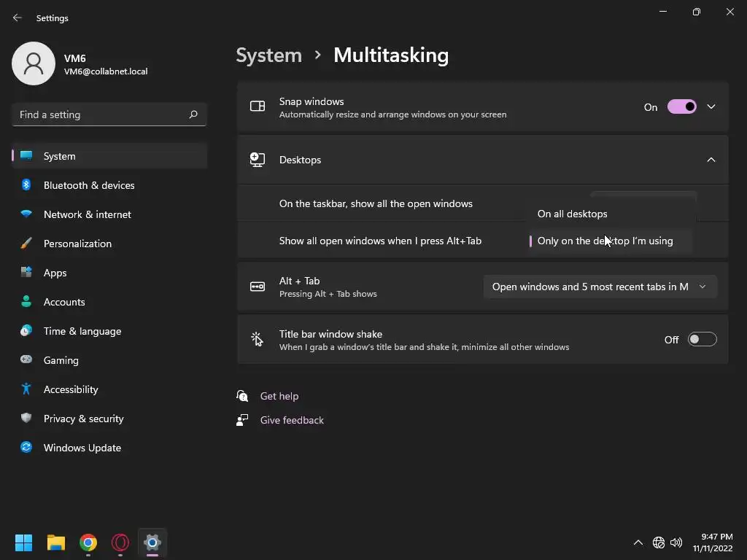The image size is (747, 560).
Task: Open Privacy & security shield icon
Action: tap(26, 419)
